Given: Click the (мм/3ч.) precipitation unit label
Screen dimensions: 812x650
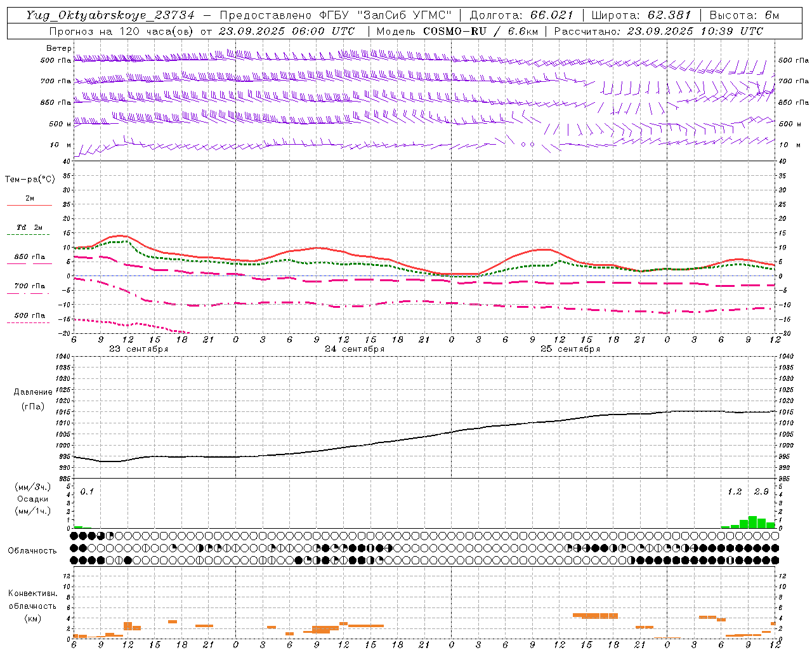Looking at the screenshot, I should pos(33,487).
